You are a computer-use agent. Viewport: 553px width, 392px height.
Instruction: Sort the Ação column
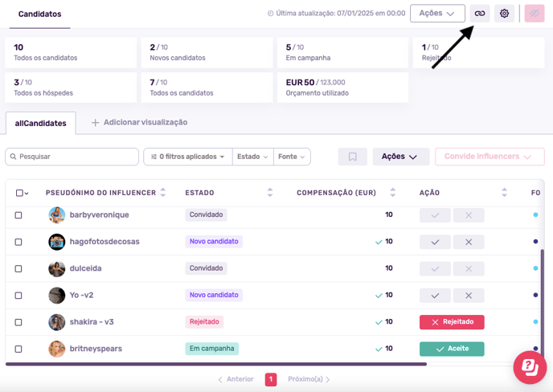[x=504, y=193]
